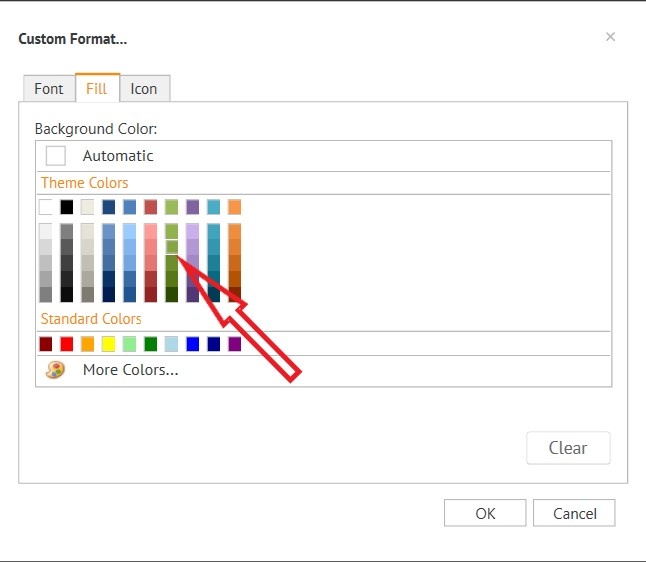The image size is (646, 562).
Task: Select the beige theme color swatch
Action: click(x=87, y=207)
